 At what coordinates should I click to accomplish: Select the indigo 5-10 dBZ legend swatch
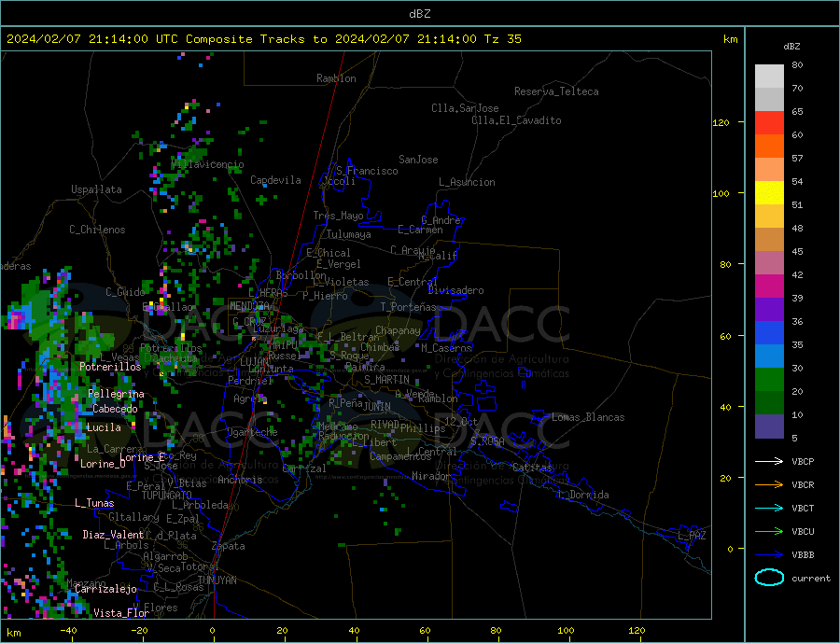769,426
